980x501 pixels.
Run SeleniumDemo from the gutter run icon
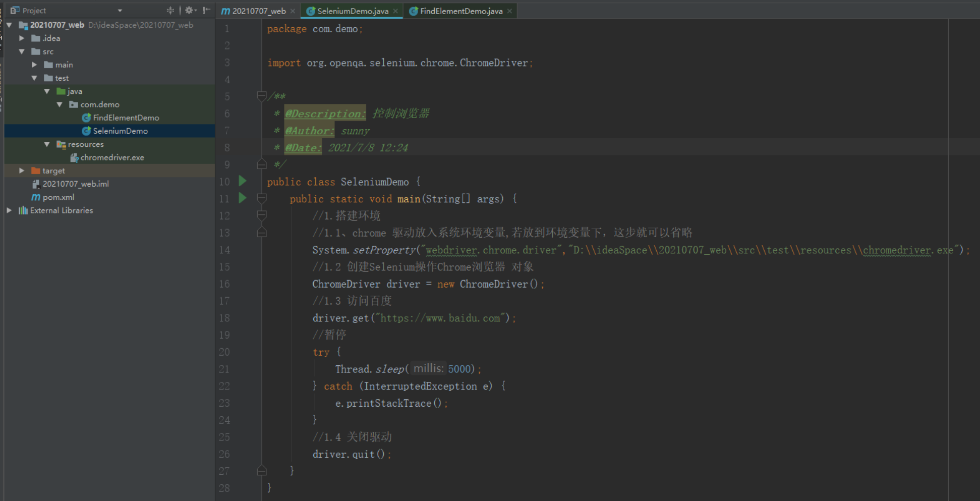[x=242, y=182]
